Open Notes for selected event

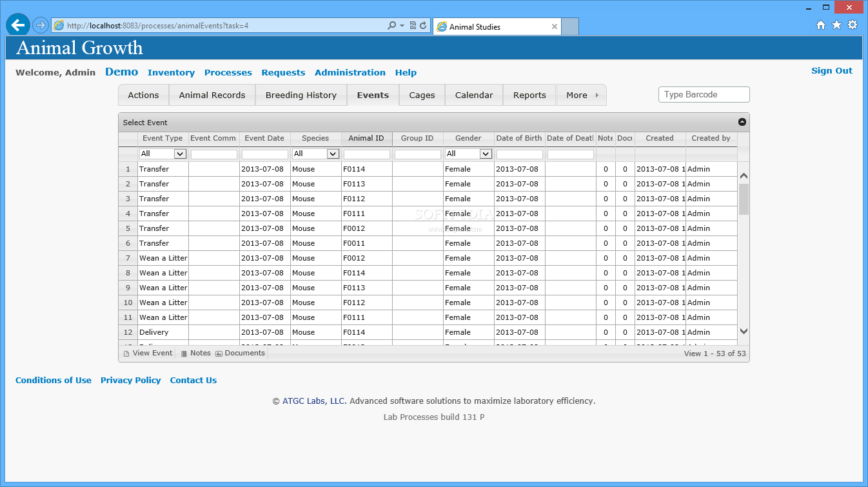click(x=196, y=353)
